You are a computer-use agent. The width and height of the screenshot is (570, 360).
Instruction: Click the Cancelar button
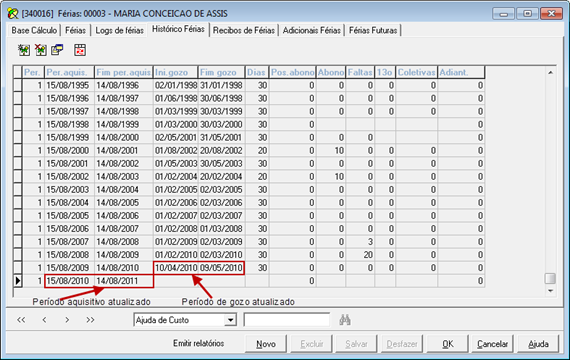coord(492,344)
